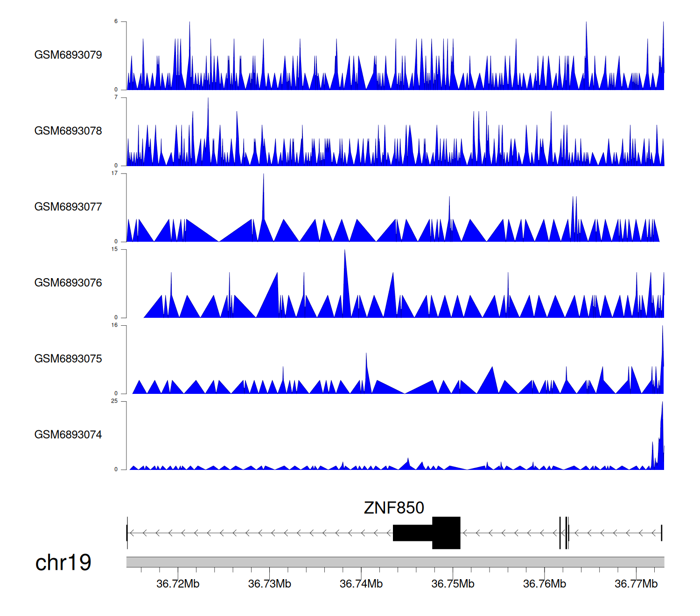The width and height of the screenshot is (700, 616).
Task: Select the GSM6893074 track label
Action: coord(68,435)
